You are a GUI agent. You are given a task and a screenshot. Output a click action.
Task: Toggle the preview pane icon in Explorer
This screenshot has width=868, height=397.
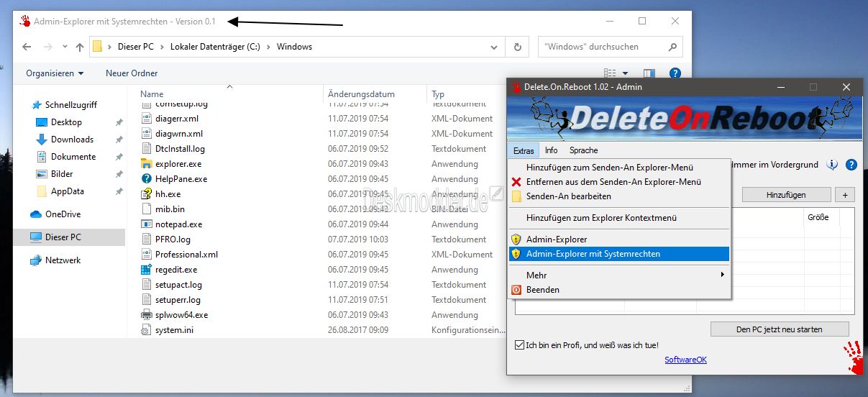pyautogui.click(x=649, y=73)
